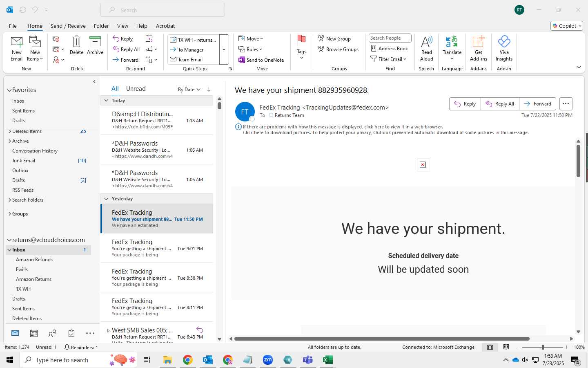Open the View tab
588x368 pixels.
122,26
